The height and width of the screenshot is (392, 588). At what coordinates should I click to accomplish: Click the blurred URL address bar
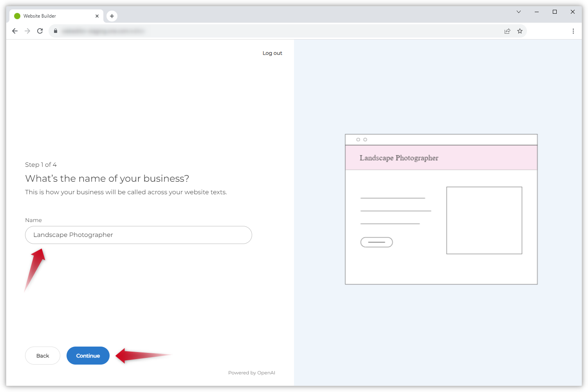(274, 31)
